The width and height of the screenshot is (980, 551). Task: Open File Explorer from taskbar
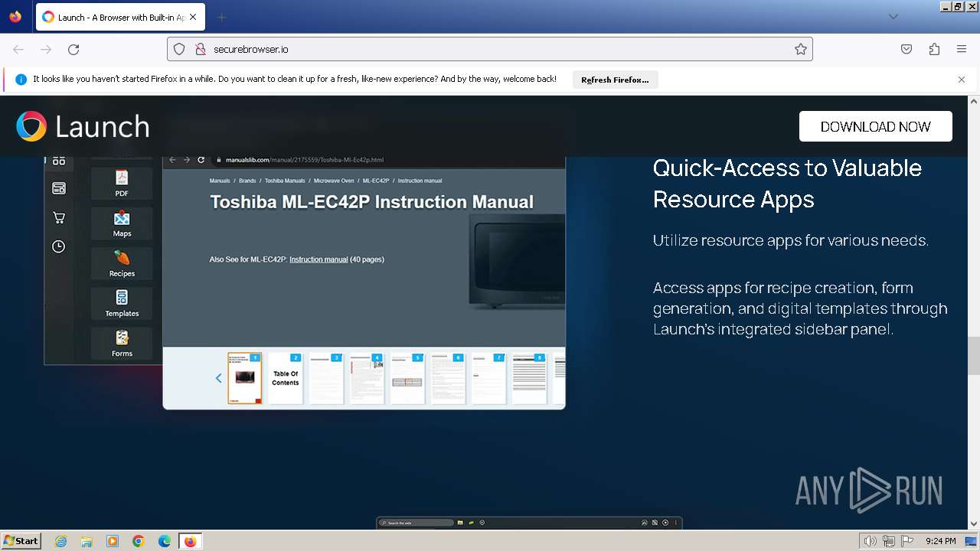87,541
